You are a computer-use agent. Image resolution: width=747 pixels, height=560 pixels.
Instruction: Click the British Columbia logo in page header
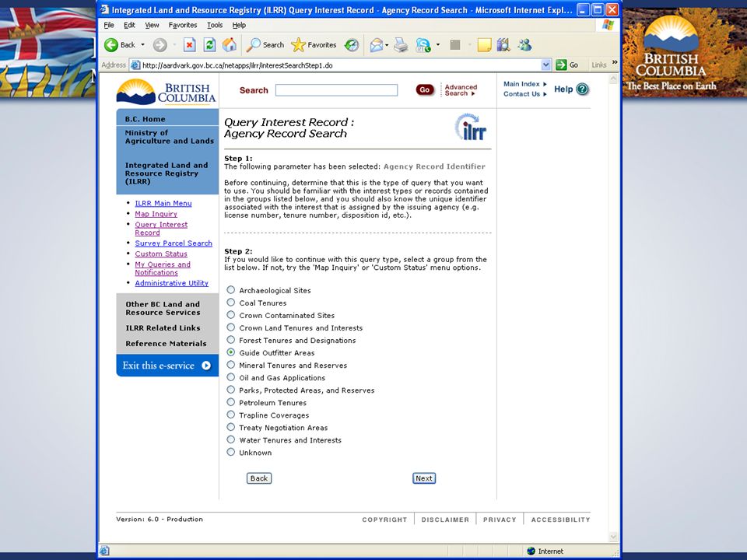[x=167, y=92]
